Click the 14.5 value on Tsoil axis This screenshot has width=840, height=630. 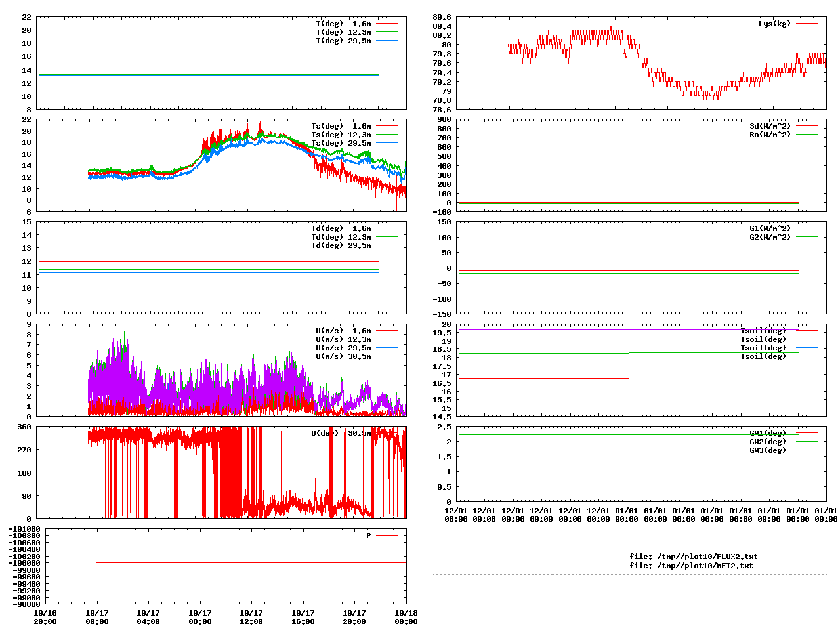tap(442, 417)
